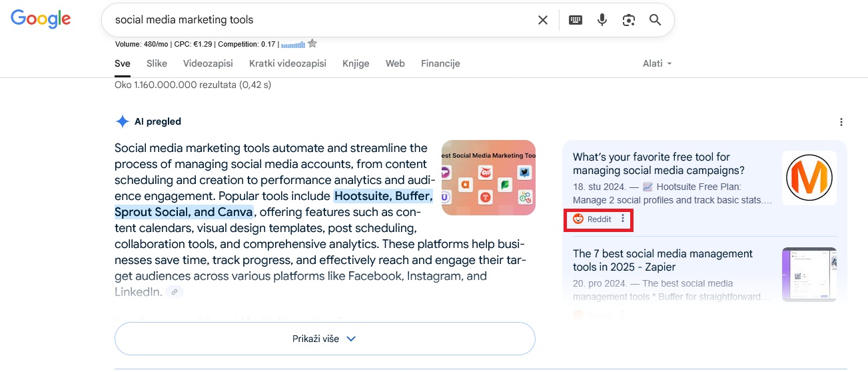Click highlighted Hootsuite, Buffer text
The height and width of the screenshot is (372, 868).
click(x=383, y=196)
